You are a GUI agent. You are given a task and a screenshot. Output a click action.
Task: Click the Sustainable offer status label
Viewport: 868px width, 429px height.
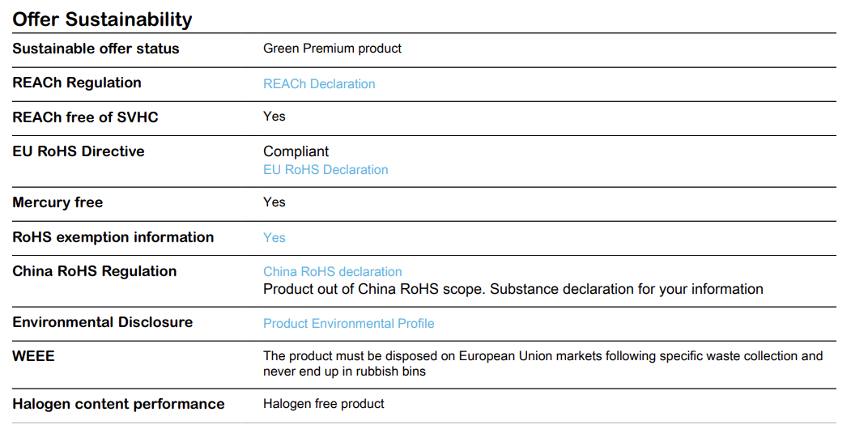click(x=96, y=49)
